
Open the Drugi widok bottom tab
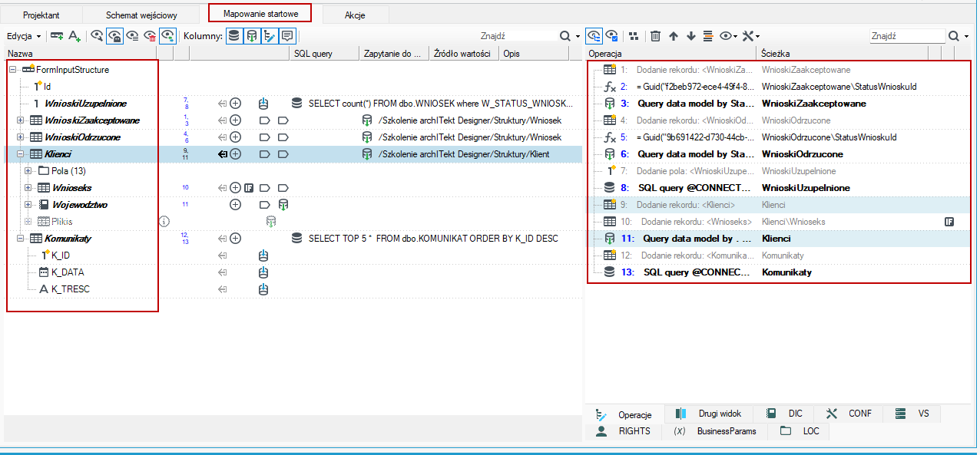[708, 413]
